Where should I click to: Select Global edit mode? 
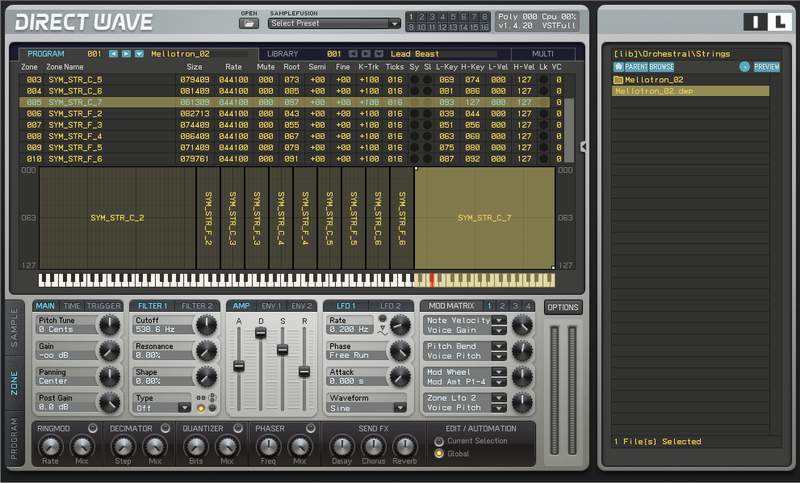(x=439, y=453)
